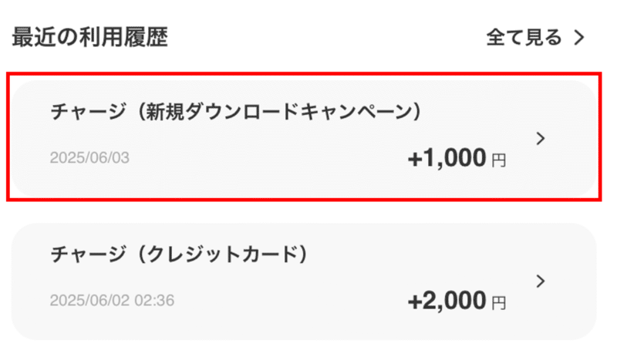This screenshot has width=617, height=364.
Task: Expand the +2,000円 entry via its chevron arrow
Action: click(541, 281)
